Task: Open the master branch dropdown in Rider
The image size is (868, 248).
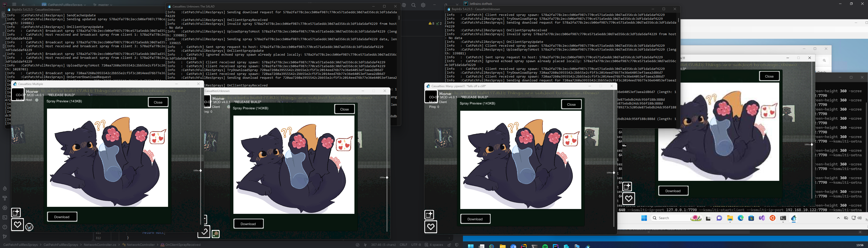Action: tap(103, 5)
